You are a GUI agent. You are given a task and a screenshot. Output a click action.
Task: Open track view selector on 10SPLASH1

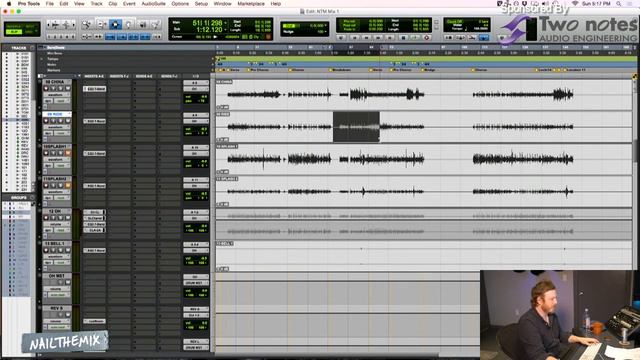pos(57,159)
